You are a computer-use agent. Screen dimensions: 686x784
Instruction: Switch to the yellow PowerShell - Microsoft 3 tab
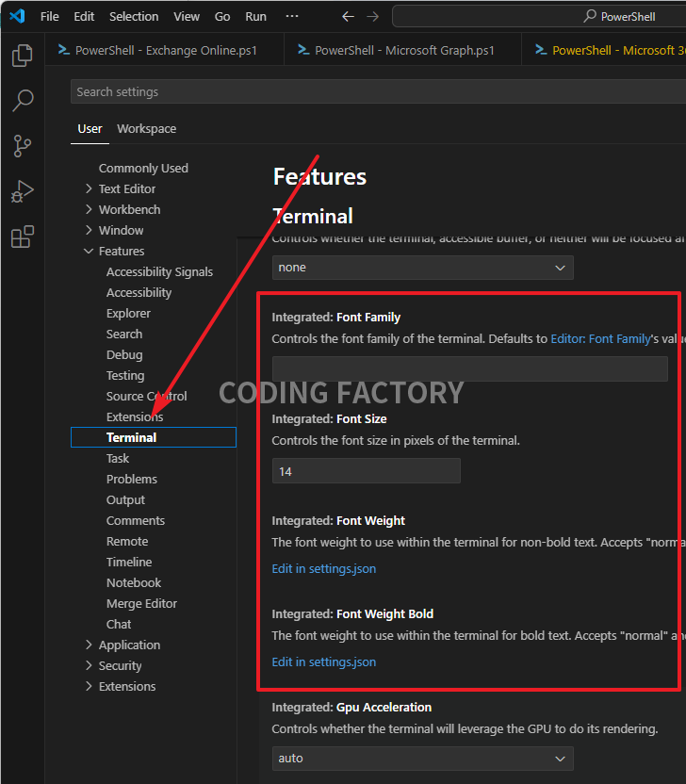point(604,50)
